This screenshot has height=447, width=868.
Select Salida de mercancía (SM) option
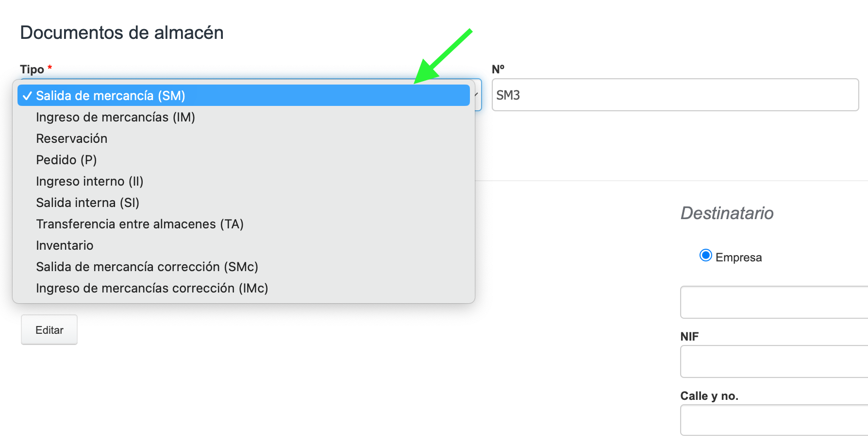pos(111,96)
